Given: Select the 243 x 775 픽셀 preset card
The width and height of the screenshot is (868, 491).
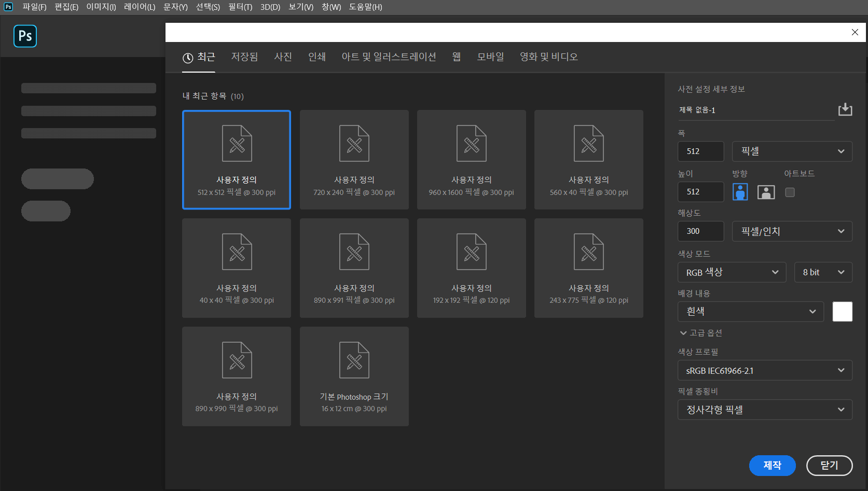Looking at the screenshot, I should pos(589,268).
